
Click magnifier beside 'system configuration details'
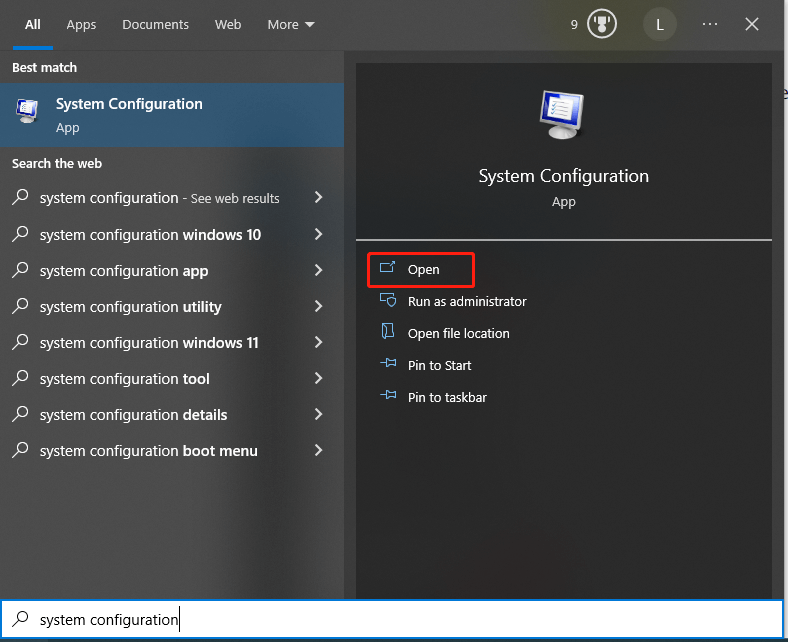click(x=20, y=414)
